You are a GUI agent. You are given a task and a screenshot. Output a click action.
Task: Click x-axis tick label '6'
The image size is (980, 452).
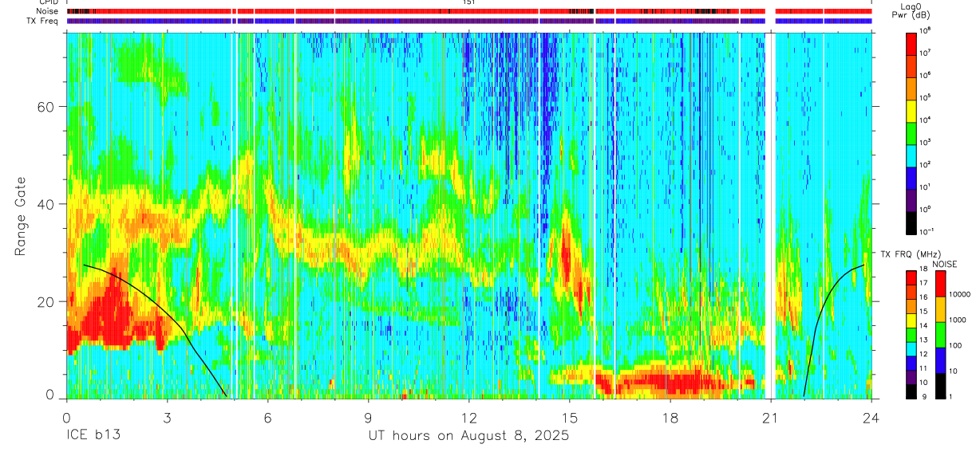click(x=268, y=417)
